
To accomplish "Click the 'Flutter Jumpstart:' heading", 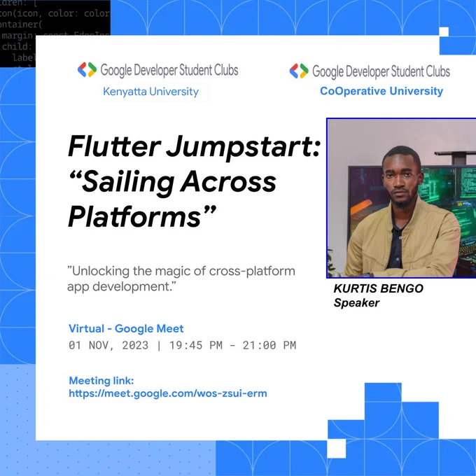I will pos(194,148).
